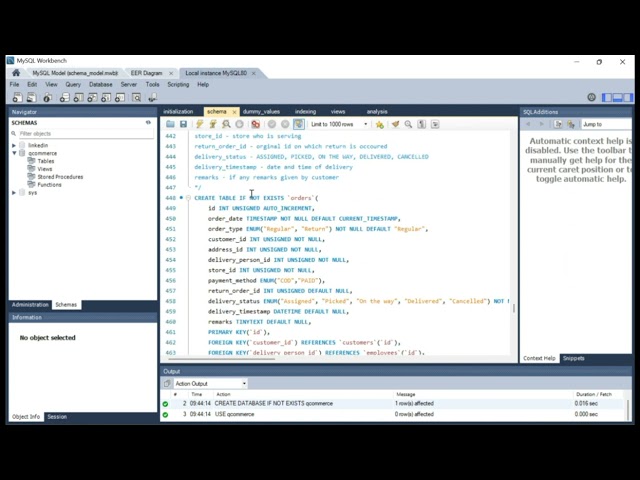Viewport: 640px width, 480px height.
Task: Switch to the Administration tab
Action: click(x=30, y=304)
